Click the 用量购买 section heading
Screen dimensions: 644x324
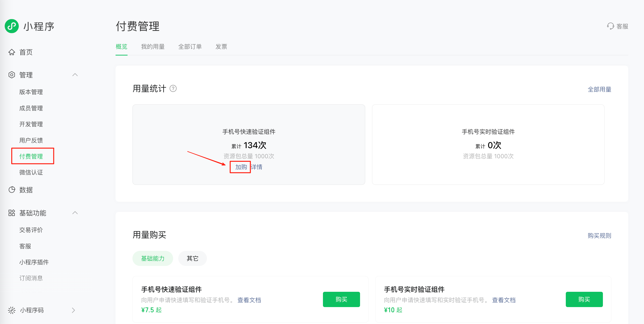tap(149, 235)
